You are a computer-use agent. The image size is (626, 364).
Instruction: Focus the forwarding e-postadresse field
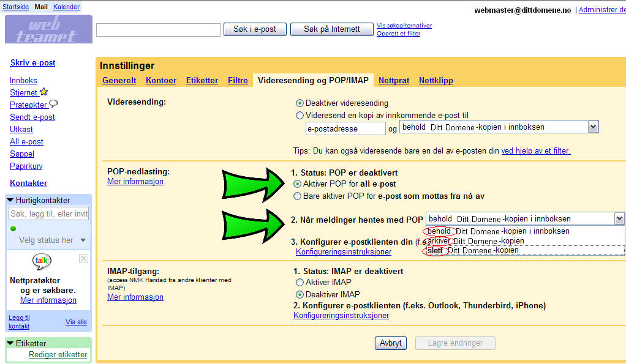coord(345,128)
